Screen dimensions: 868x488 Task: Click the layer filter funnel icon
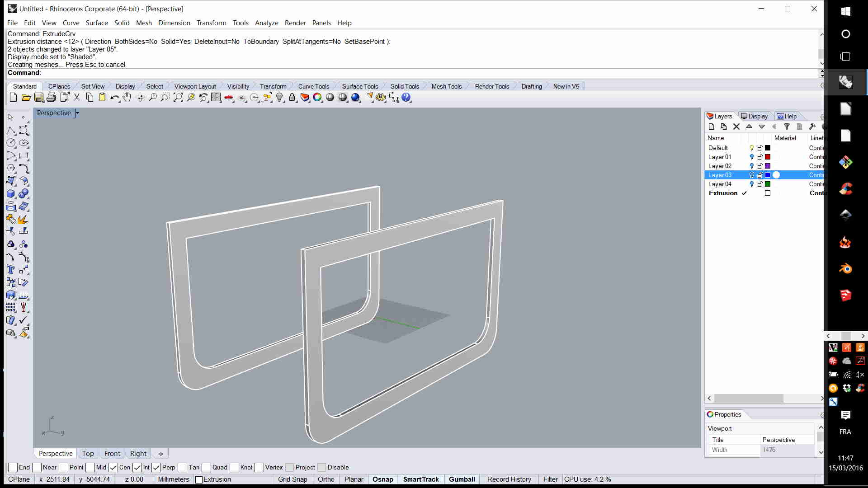click(x=787, y=127)
